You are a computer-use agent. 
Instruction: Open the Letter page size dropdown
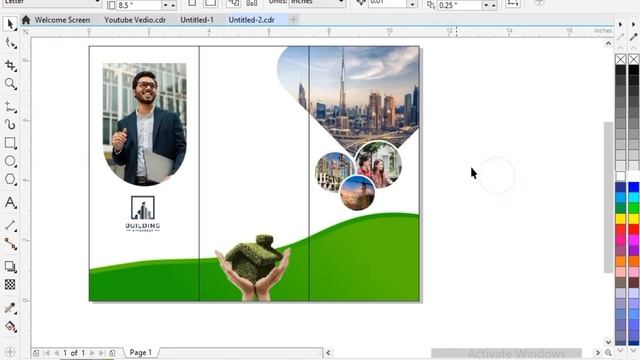pos(52,3)
